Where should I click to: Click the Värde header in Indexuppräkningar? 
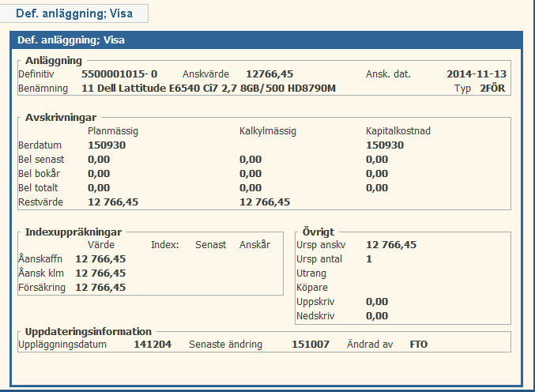coord(101,245)
